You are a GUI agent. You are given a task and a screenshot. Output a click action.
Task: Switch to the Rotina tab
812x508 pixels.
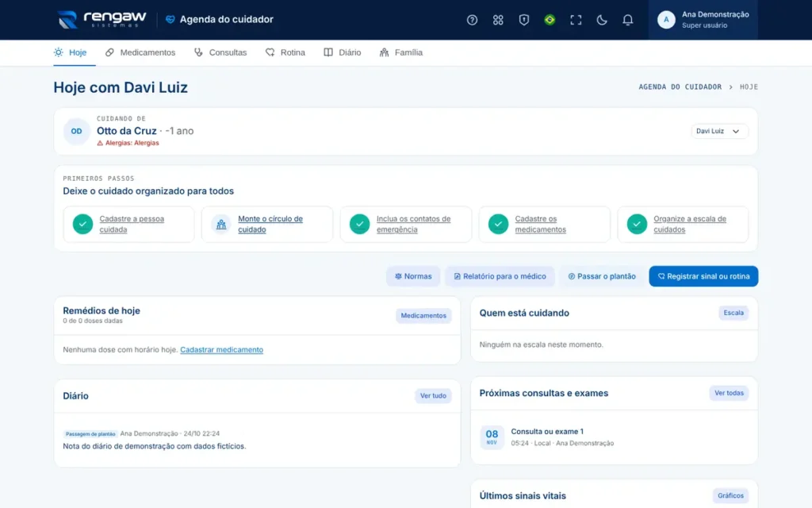tap(285, 52)
